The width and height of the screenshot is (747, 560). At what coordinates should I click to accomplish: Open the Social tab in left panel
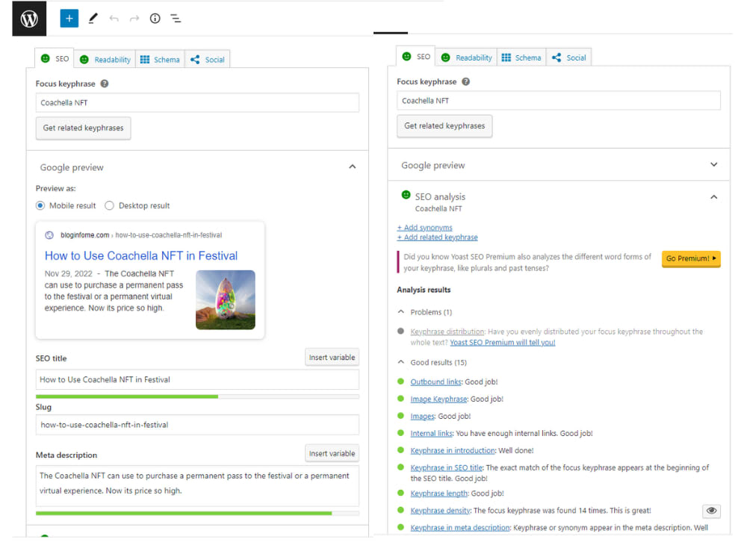207,60
